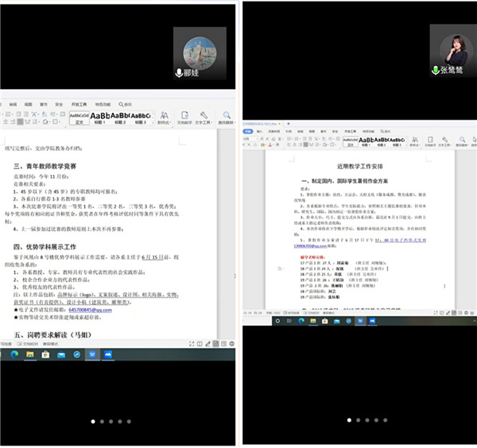
Task: Click 查找替换 magnifier in left ribbon
Action: (227, 118)
